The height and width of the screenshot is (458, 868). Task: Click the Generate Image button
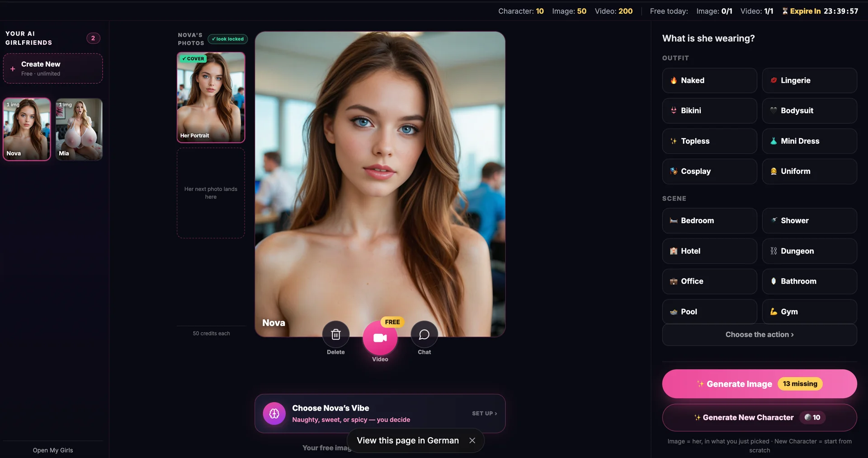pyautogui.click(x=759, y=383)
